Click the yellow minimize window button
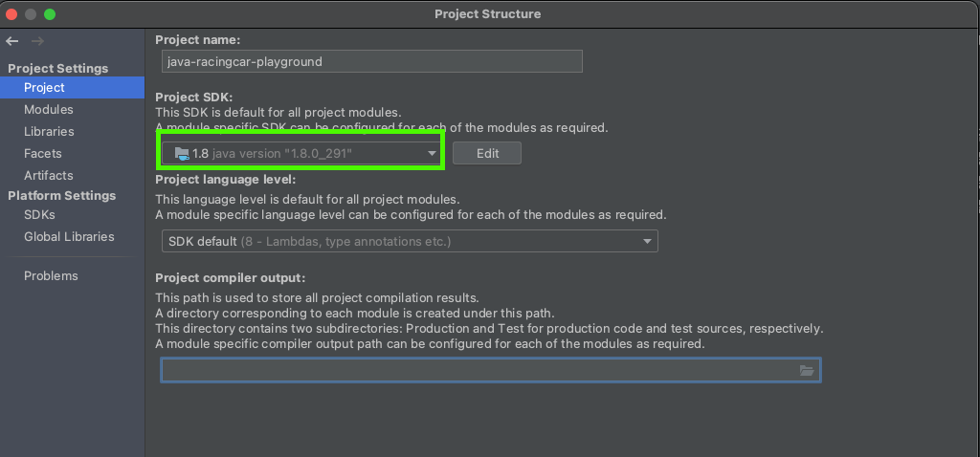This screenshot has height=457, width=980. point(31,13)
